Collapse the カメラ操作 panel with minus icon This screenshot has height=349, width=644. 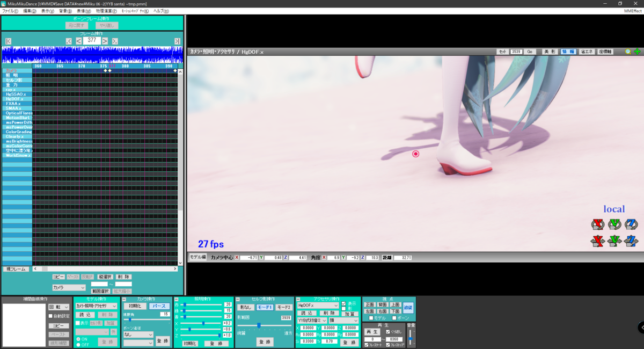point(125,299)
